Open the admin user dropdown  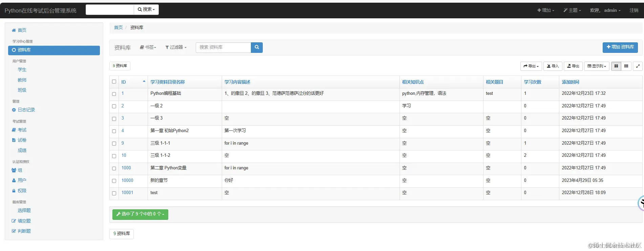click(x=605, y=11)
